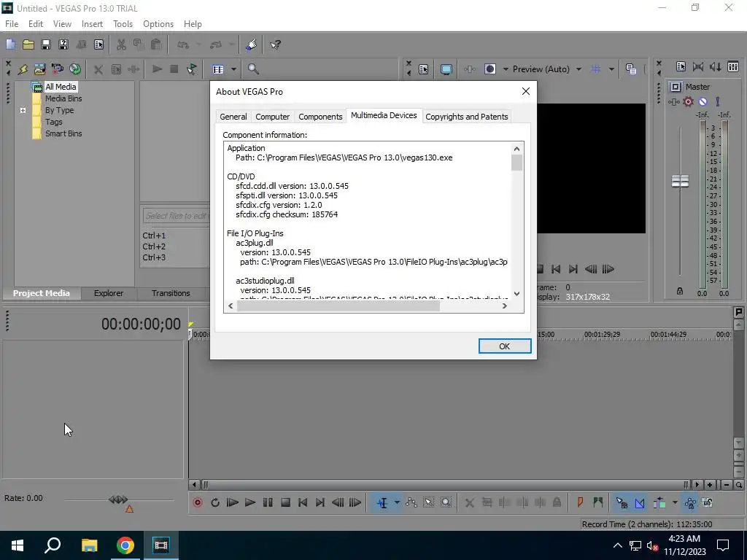The height and width of the screenshot is (560, 747).
Task: Select the Zoom Edit Tool icon
Action: tap(446, 502)
